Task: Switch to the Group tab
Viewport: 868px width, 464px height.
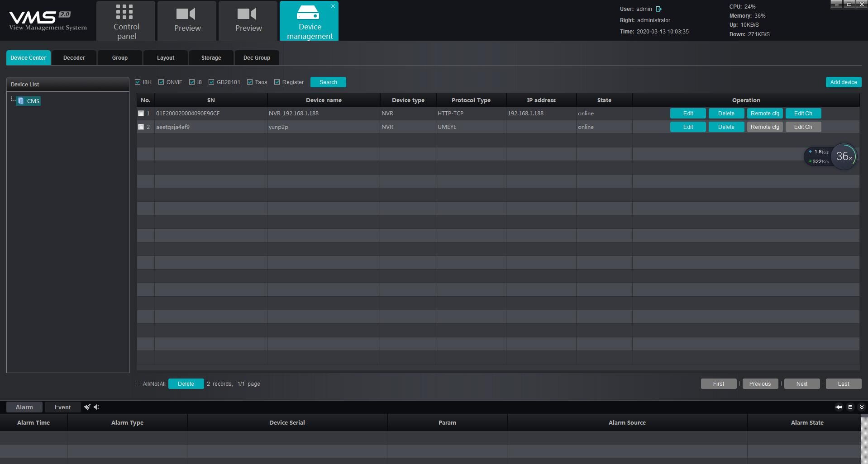Action: (x=120, y=58)
